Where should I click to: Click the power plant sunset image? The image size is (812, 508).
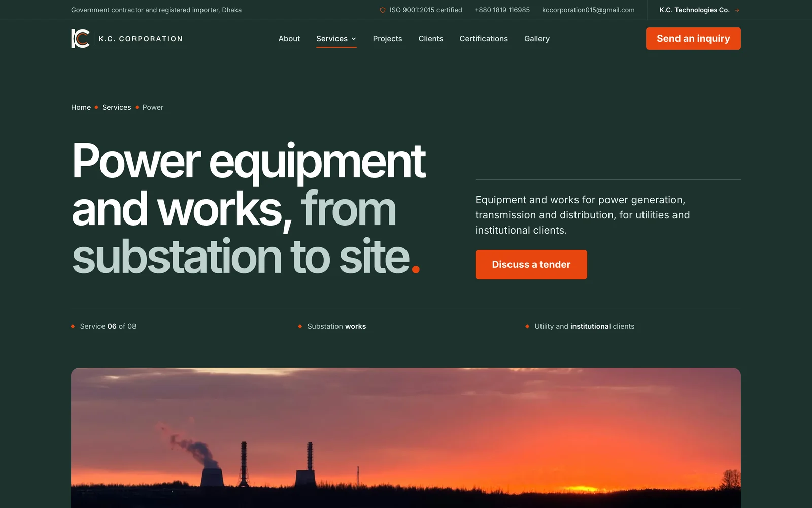click(x=406, y=438)
